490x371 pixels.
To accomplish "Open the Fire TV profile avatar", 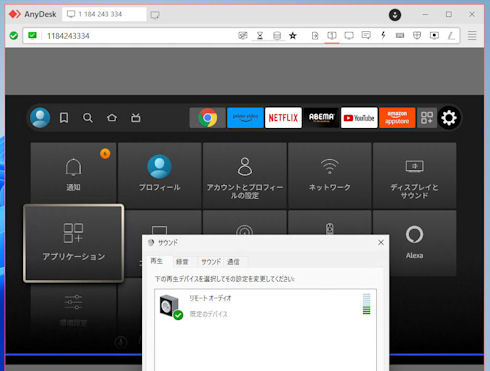I will 40,118.
